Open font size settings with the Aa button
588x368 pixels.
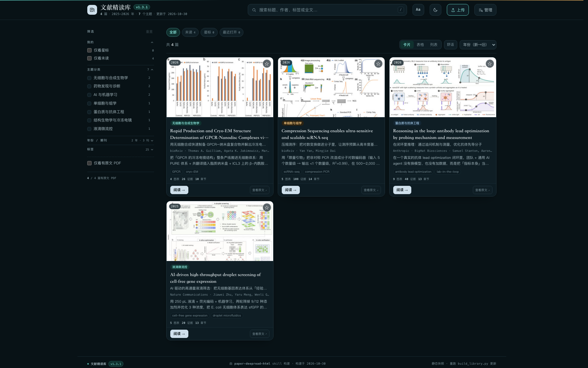418,10
